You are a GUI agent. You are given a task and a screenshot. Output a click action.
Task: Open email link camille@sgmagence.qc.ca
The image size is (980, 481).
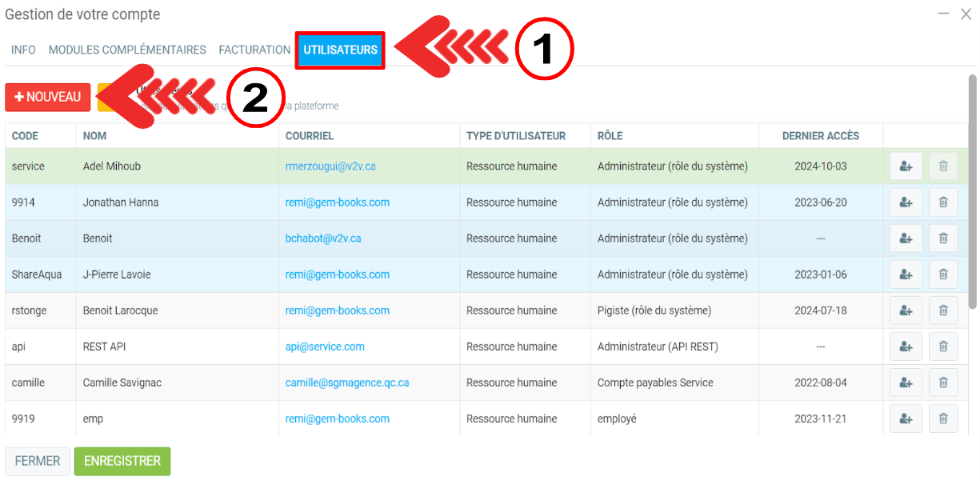(346, 383)
